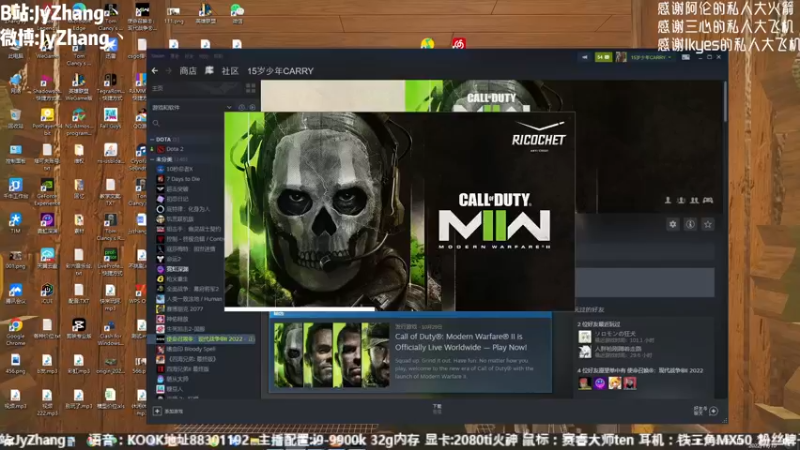The height and width of the screenshot is (450, 800).
Task: Open game info circle icon
Action: click(690, 224)
